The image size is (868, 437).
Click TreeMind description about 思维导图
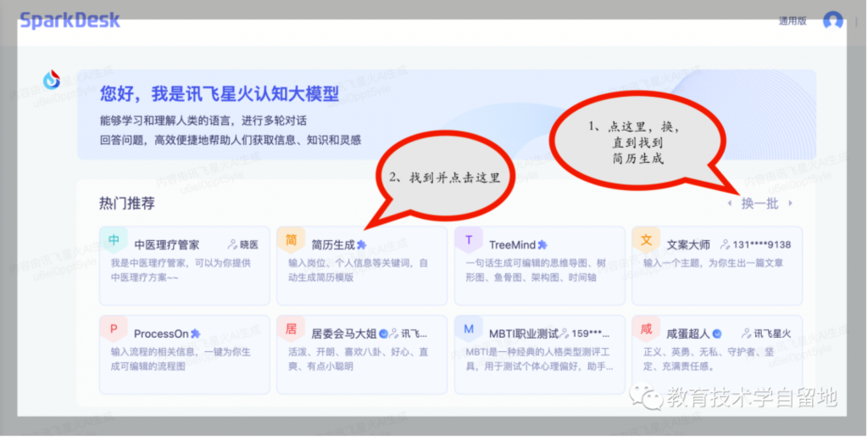click(x=536, y=271)
